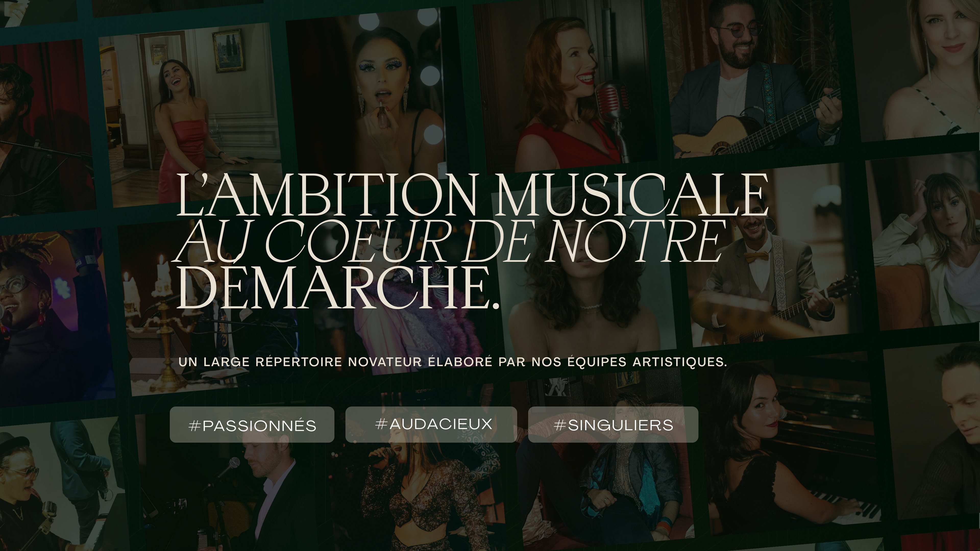Click the UN LARGE RÉPERTOIRE NOVATEUR subtitle

pos(453,362)
